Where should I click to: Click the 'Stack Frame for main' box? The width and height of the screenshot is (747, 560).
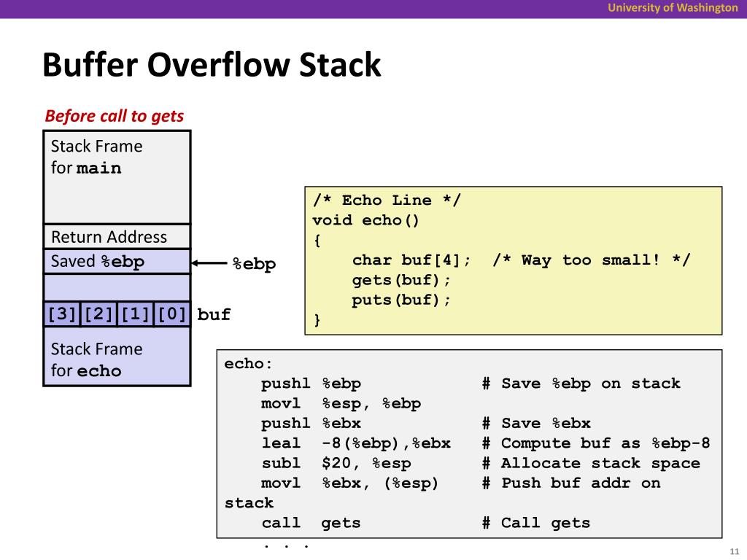click(x=117, y=177)
